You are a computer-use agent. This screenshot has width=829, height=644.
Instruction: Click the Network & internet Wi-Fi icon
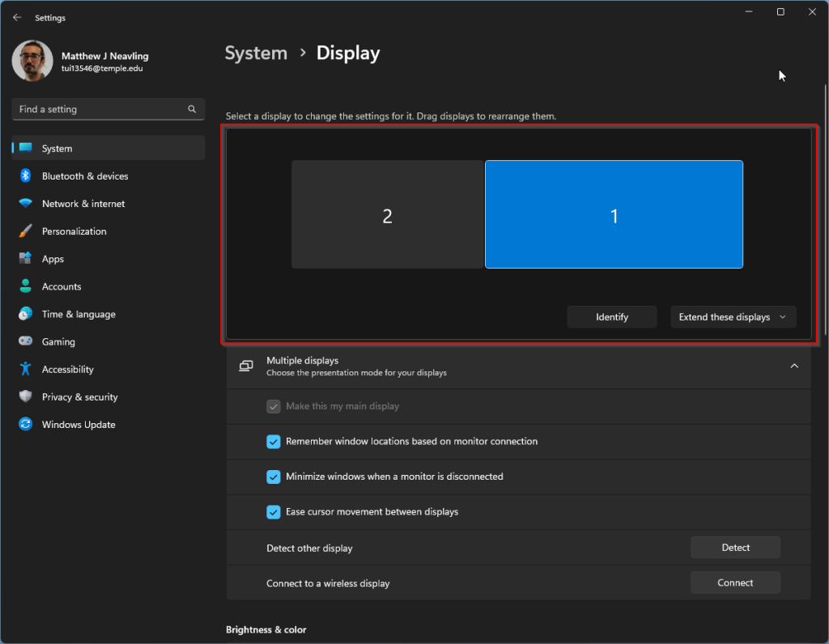(25, 204)
